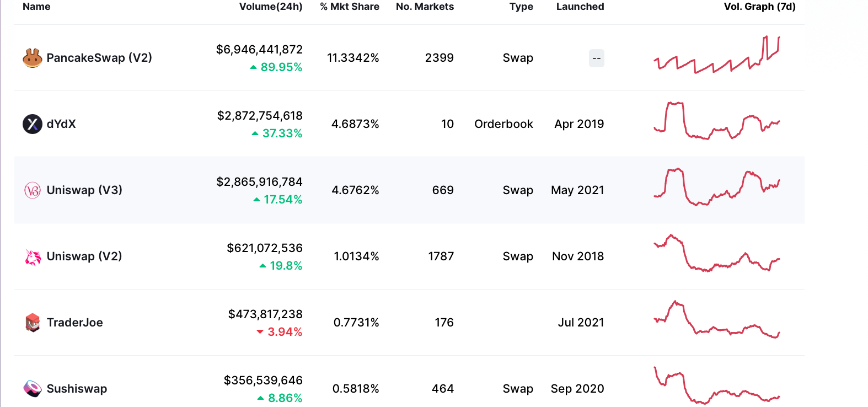Open Sushiswap exchange link

(x=77, y=389)
